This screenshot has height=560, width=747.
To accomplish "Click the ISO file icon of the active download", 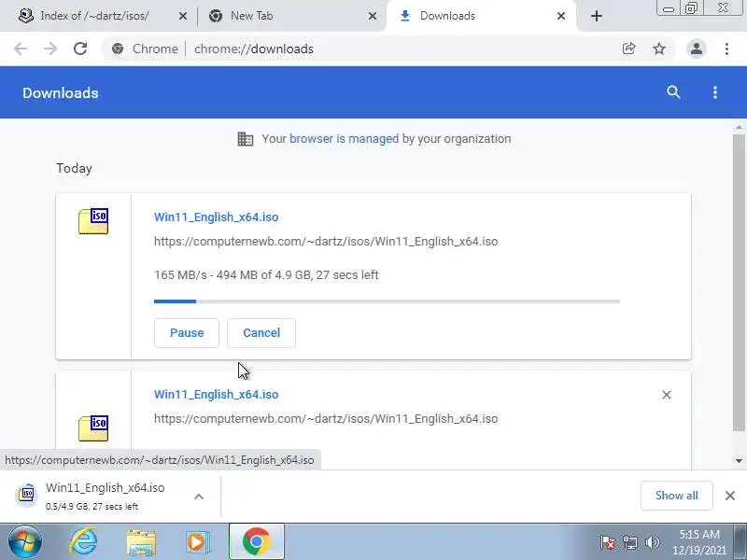I will click(x=93, y=221).
